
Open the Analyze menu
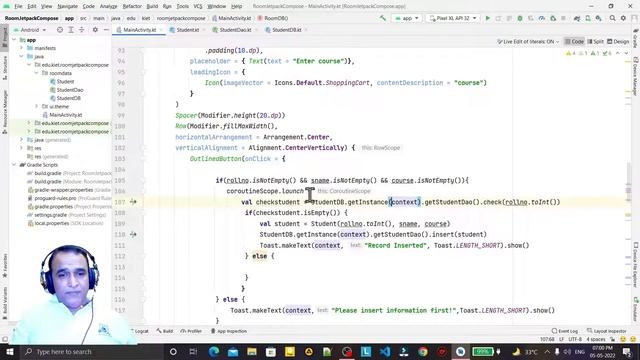[108, 6]
